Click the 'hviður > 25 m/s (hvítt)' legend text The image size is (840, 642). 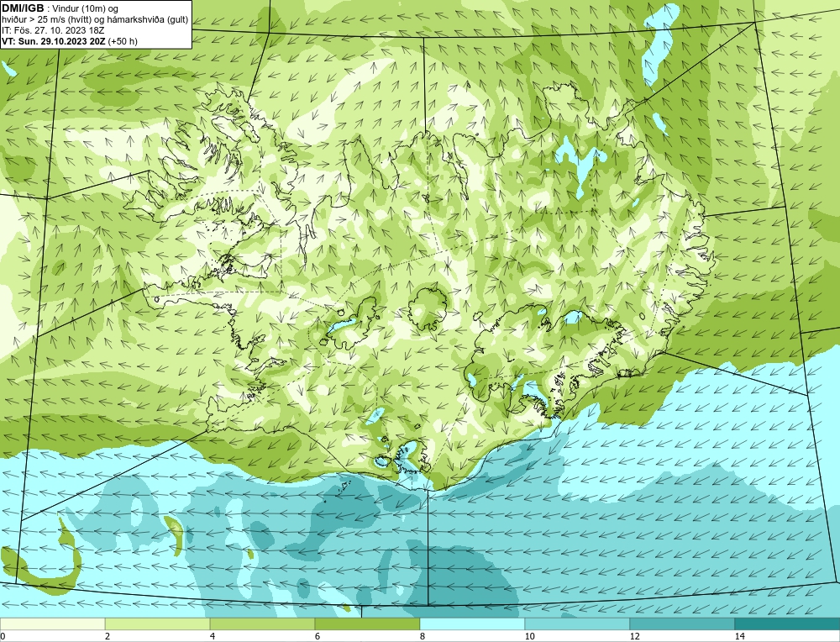point(45,20)
